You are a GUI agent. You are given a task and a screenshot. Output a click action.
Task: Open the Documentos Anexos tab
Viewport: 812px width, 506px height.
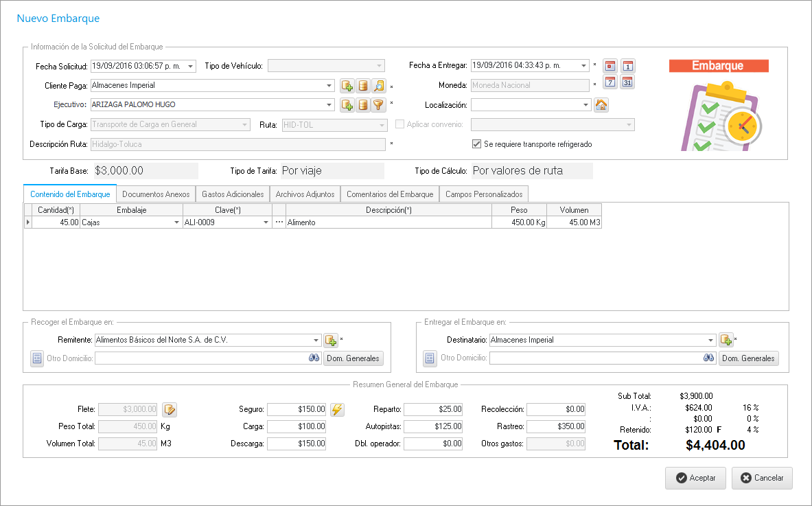pos(156,194)
